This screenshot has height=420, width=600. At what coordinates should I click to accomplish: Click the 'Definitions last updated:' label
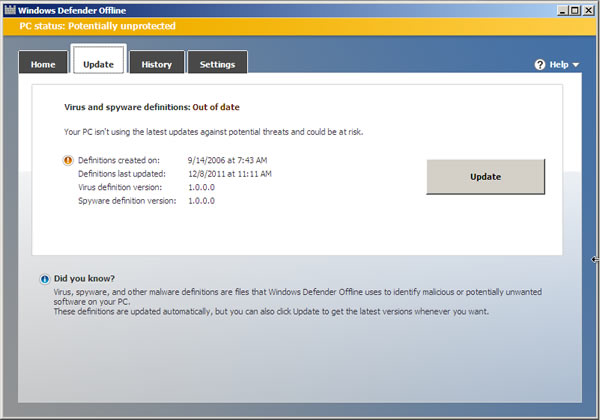122,174
